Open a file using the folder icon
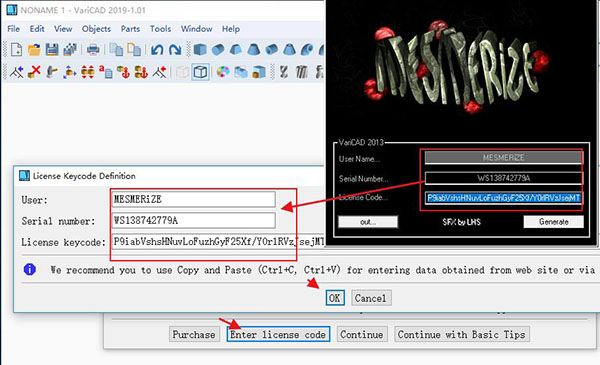This screenshot has height=365, width=600. 34,50
